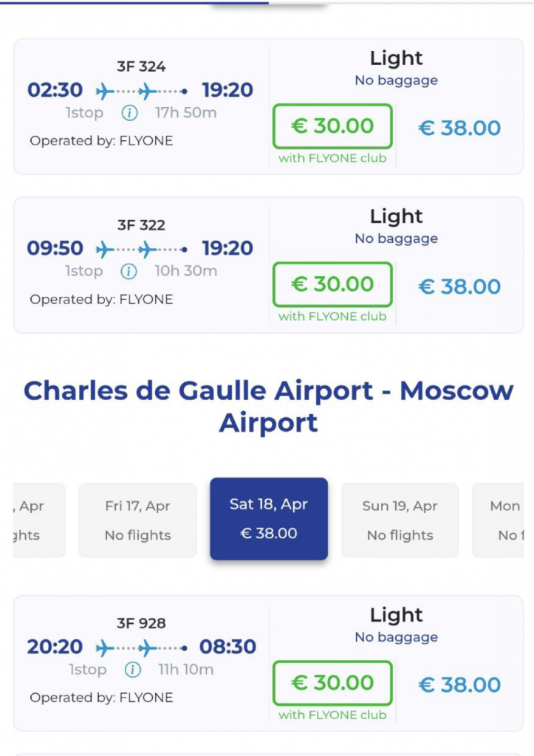Choose €30.00 FLYONE club fare for 3F 322
534x756 pixels.
tap(332, 284)
